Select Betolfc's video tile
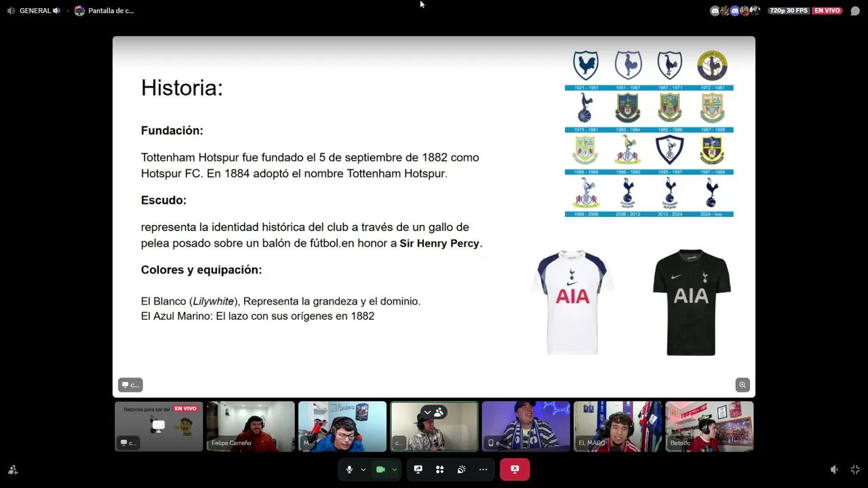 tap(709, 426)
